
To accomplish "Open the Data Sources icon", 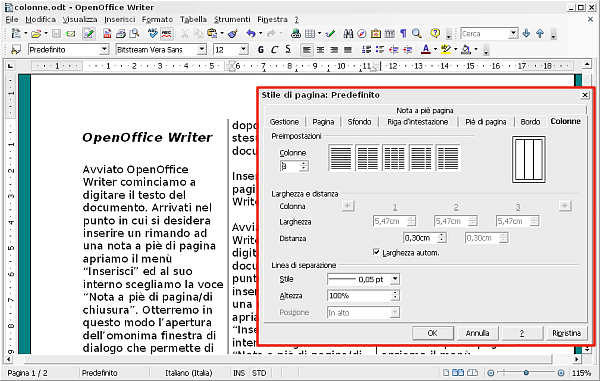I will point(390,34).
